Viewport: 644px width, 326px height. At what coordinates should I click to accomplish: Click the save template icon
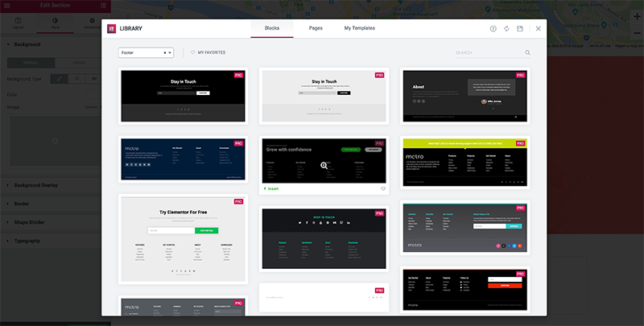click(520, 28)
